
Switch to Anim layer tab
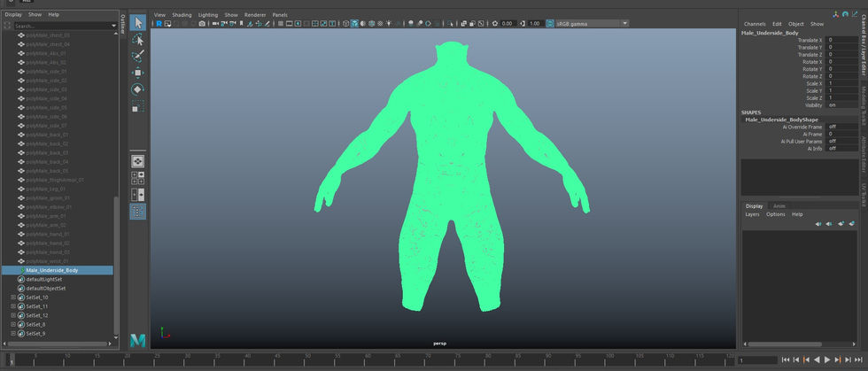[779, 206]
